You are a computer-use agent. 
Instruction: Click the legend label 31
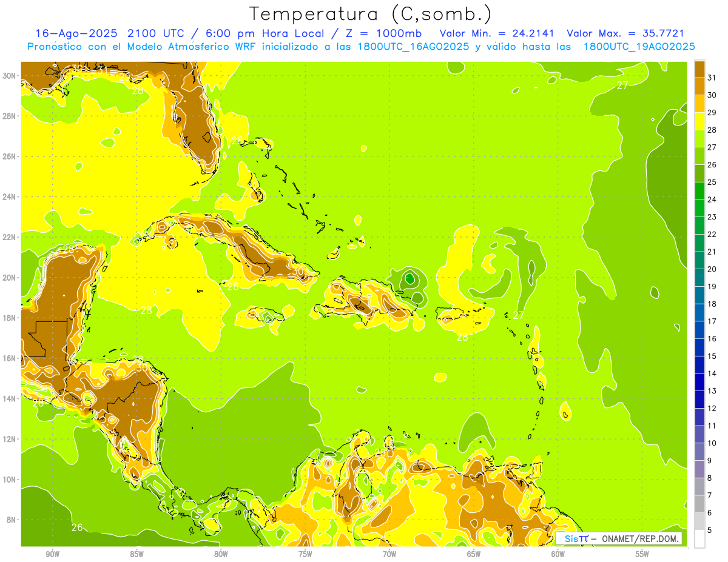click(x=712, y=77)
